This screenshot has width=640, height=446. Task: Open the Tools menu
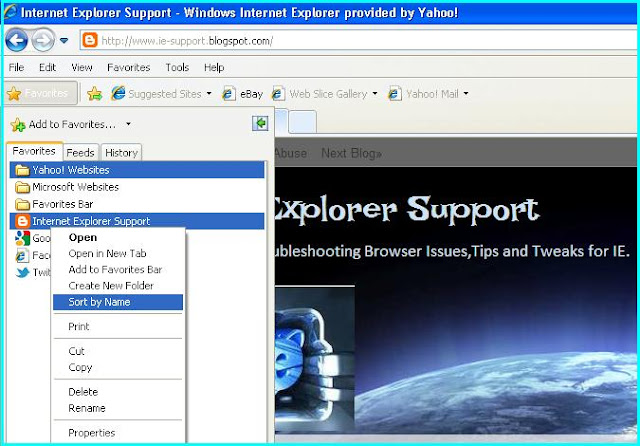pos(177,67)
